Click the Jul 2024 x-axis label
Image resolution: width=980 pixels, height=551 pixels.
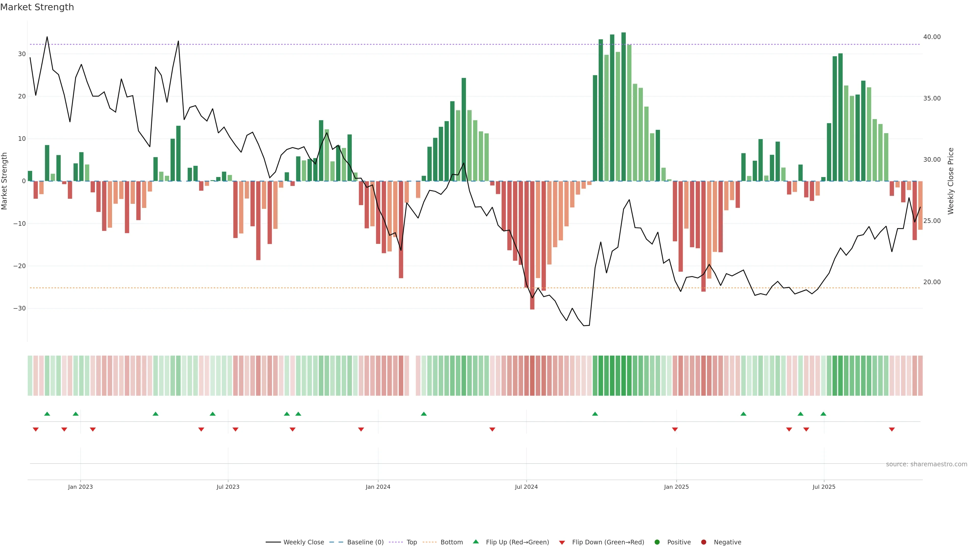[526, 487]
